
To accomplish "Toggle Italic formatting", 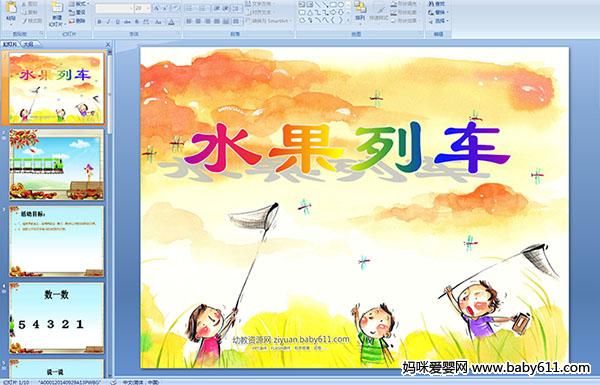I will [108, 22].
